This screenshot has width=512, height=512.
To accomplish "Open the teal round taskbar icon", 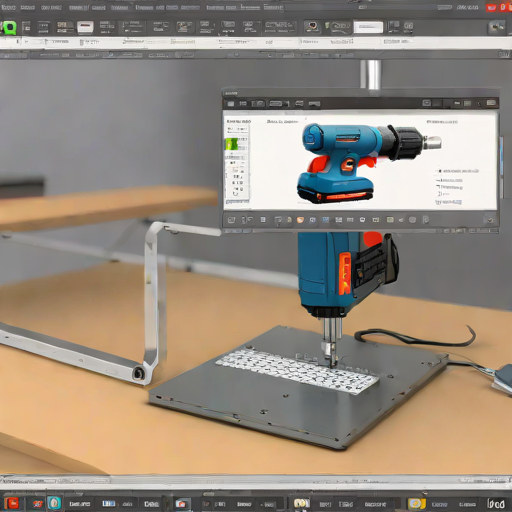I will pyautogui.click(x=54, y=503).
